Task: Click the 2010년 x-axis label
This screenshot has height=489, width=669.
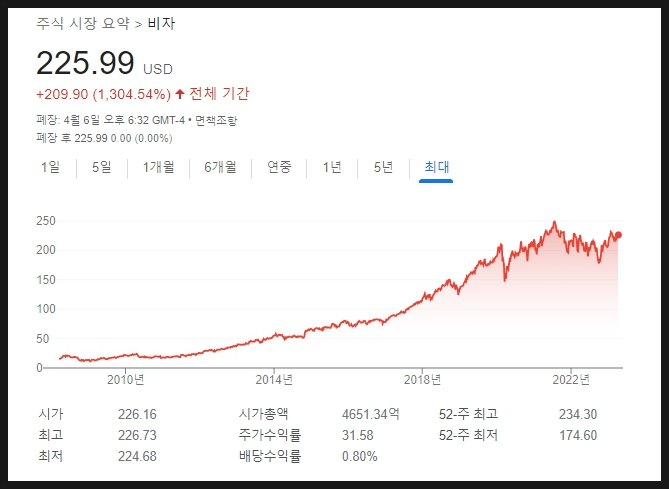Action: point(125,379)
